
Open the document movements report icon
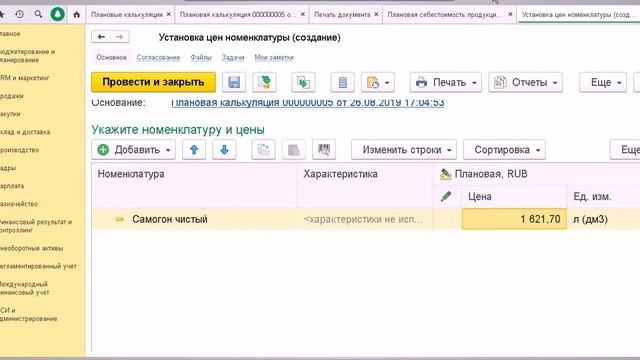[303, 82]
